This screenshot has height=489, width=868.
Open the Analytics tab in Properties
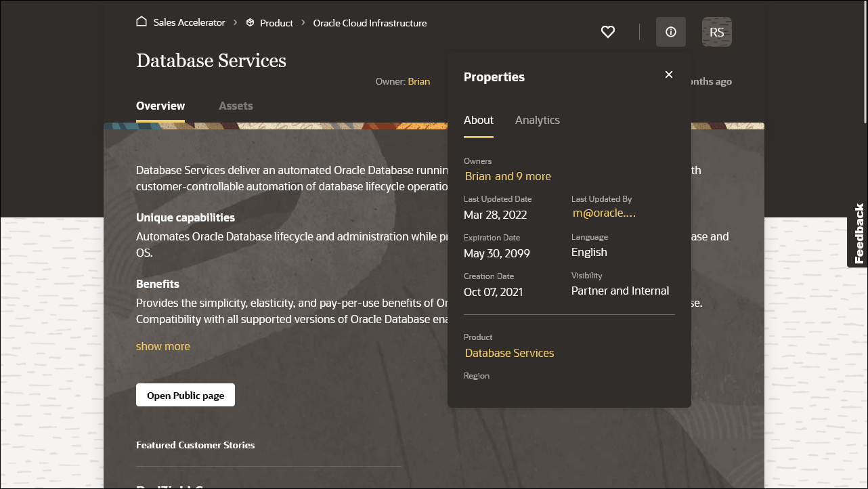[537, 120]
